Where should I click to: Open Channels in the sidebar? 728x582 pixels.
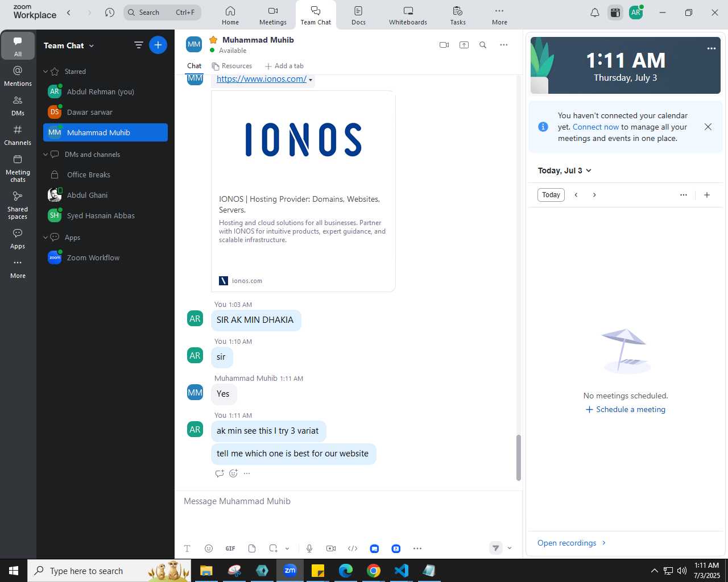(18, 135)
